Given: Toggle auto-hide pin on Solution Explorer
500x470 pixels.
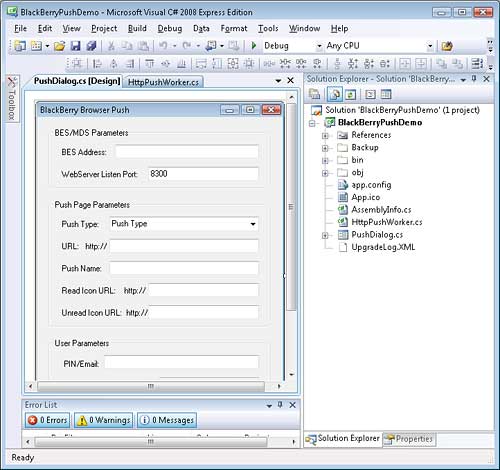Looking at the screenshot, I should [x=474, y=79].
